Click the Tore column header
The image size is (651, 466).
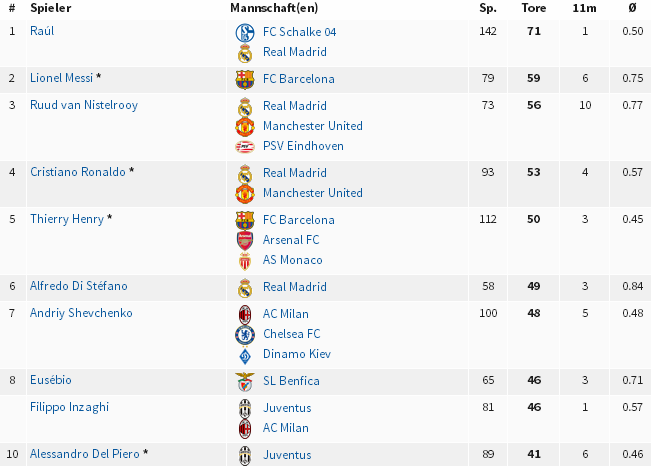pyautogui.click(x=534, y=8)
